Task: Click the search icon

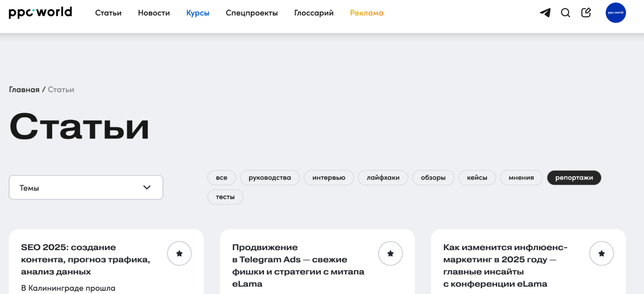Action: pyautogui.click(x=565, y=13)
